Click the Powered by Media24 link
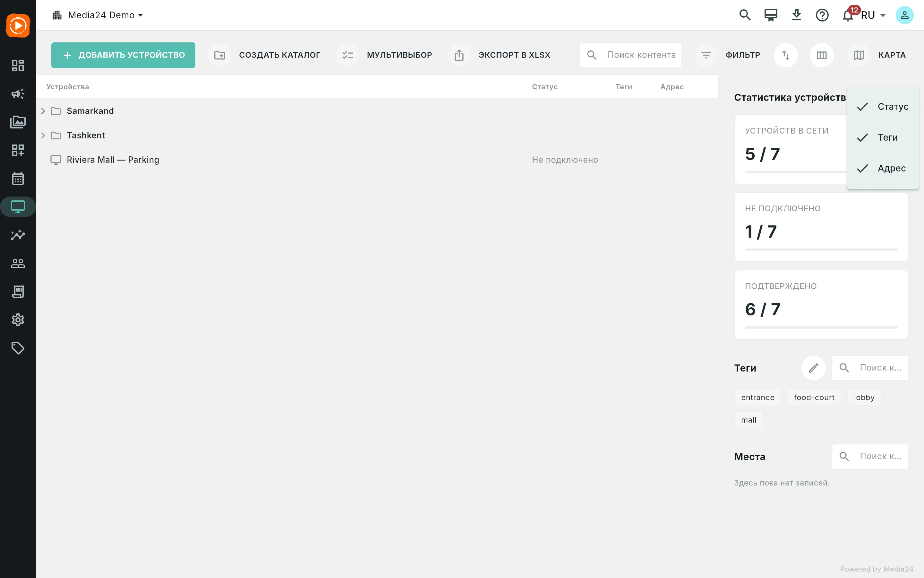Image resolution: width=924 pixels, height=578 pixels. point(876,569)
